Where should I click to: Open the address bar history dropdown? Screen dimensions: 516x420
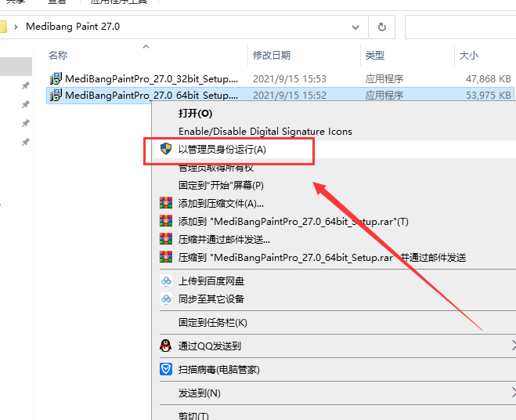tap(355, 27)
